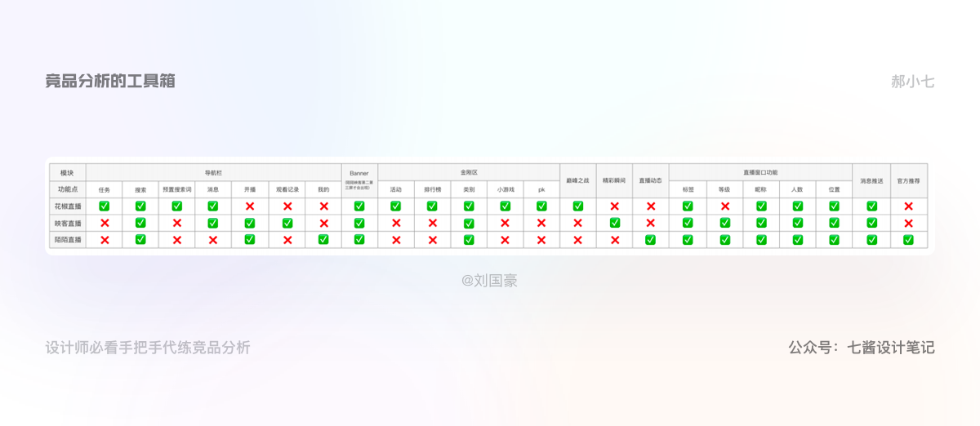Viewport: 980px width, 426px height.
Task: Click the 陌陌直播 官方推荐 check mark
Action: click(x=908, y=239)
